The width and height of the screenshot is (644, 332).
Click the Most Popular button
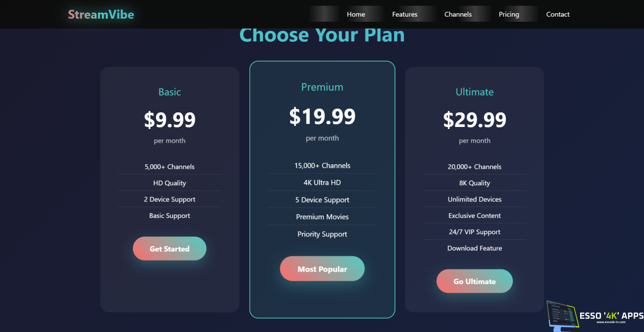pos(322,269)
